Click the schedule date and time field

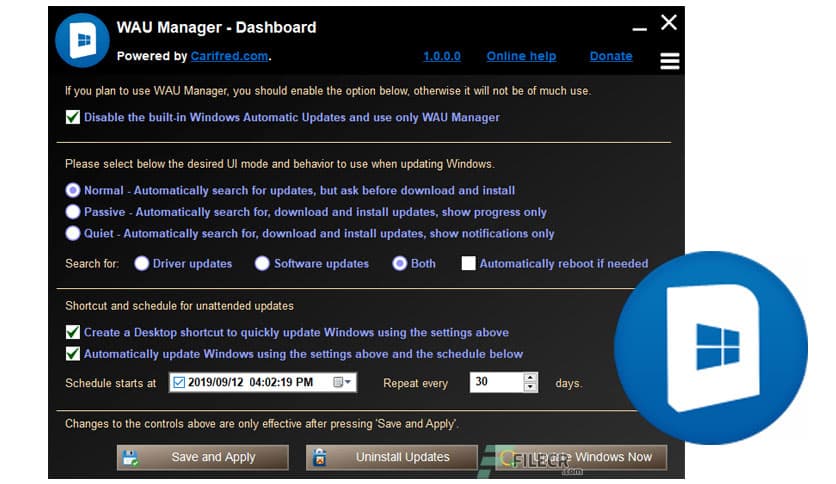coord(262,382)
